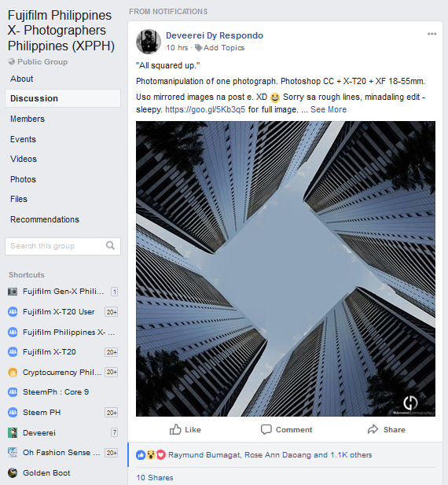Click the Love heart reaction icon

(160, 454)
